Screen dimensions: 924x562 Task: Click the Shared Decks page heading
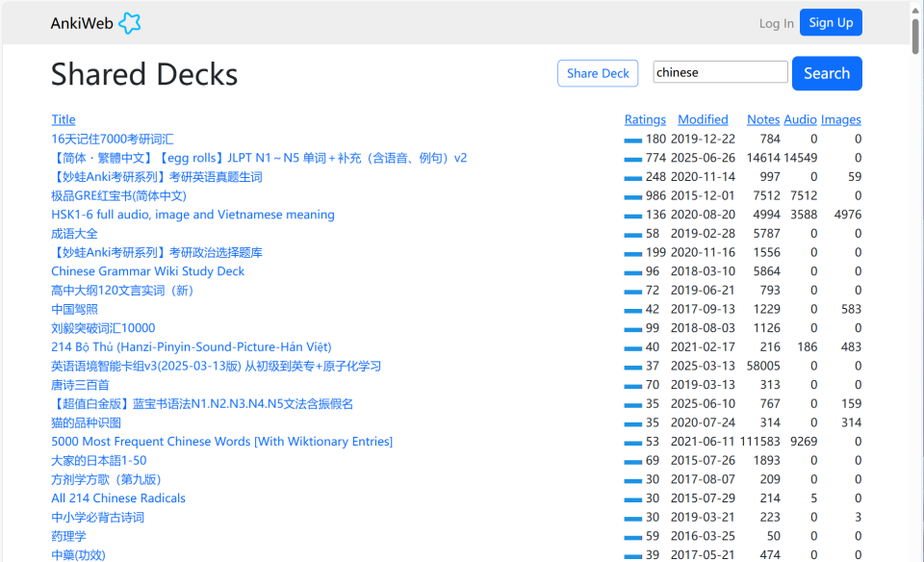coord(144,74)
